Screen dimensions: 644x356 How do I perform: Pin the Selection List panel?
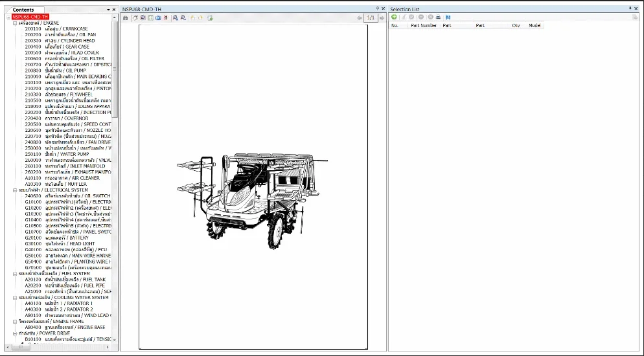click(x=630, y=8)
